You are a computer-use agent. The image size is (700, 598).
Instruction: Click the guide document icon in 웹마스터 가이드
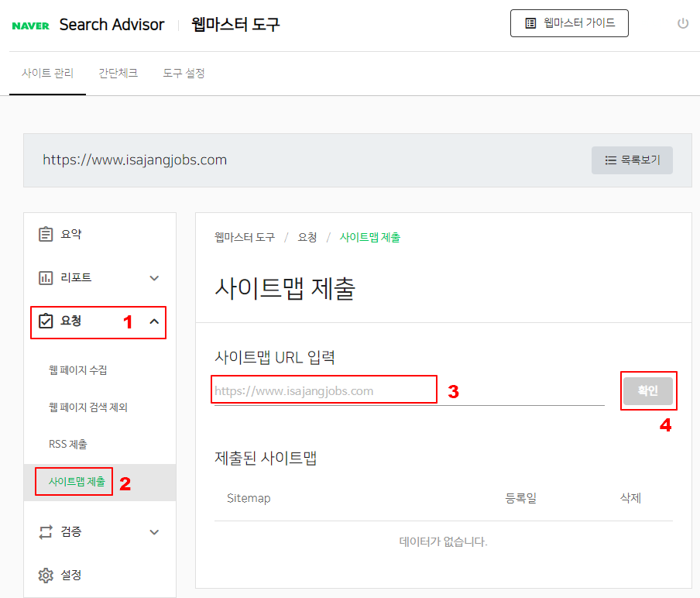pos(530,23)
